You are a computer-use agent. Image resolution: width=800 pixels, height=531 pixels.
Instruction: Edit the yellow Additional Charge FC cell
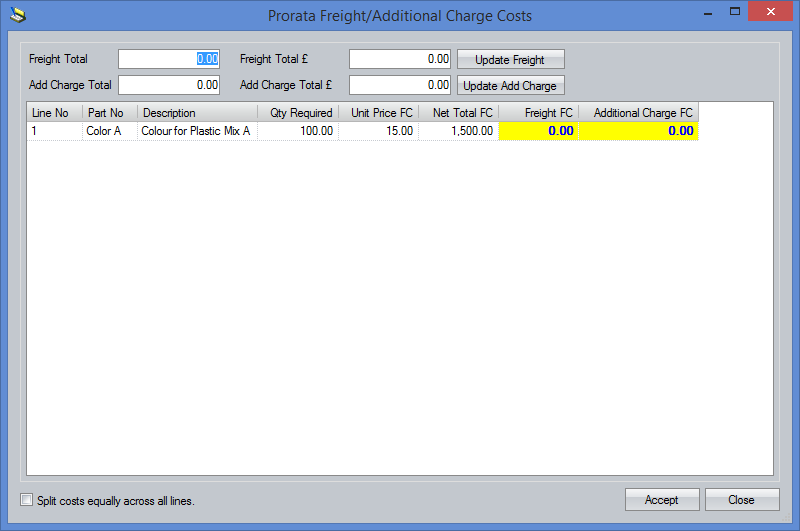pos(638,131)
